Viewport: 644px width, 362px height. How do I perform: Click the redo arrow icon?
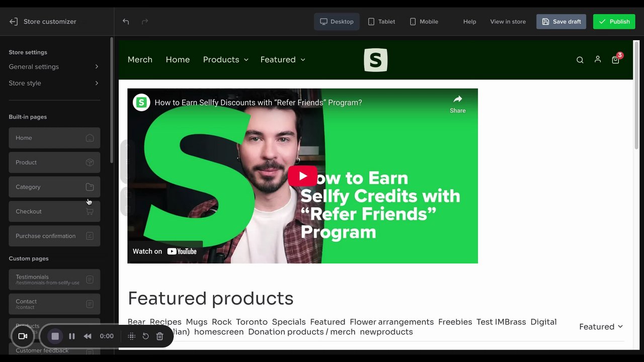(145, 22)
